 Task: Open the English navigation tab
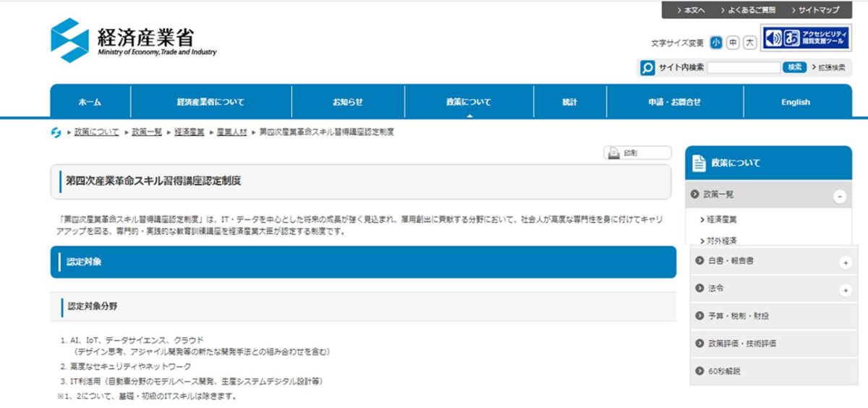796,102
